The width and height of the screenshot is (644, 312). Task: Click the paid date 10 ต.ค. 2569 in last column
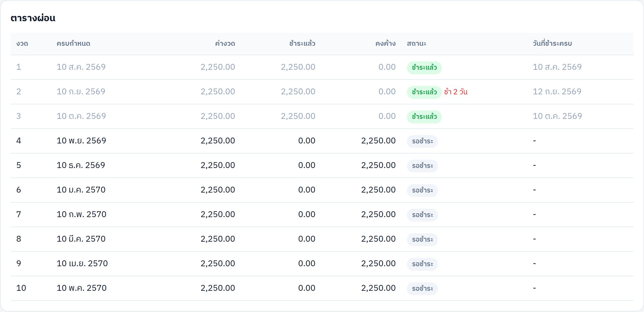tap(557, 116)
